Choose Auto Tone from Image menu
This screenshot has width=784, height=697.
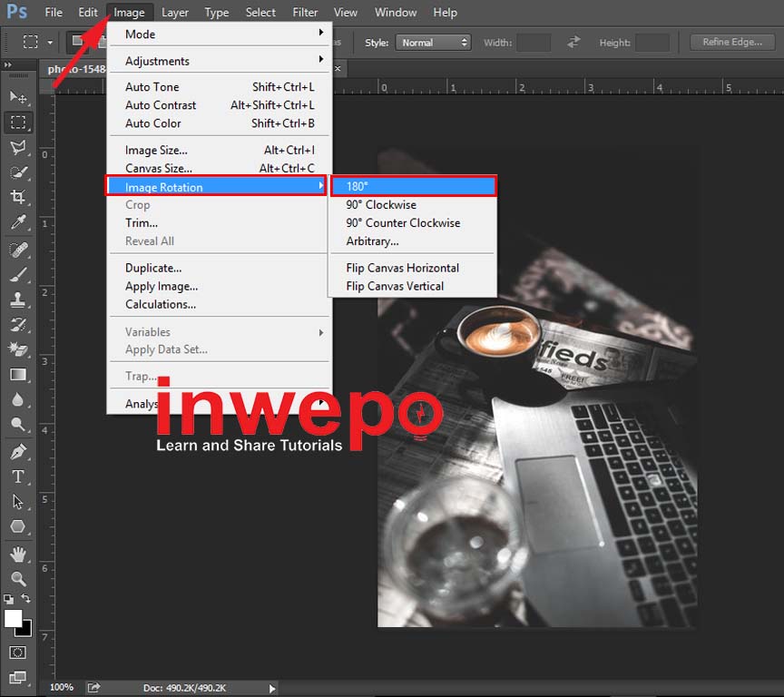[x=220, y=87]
